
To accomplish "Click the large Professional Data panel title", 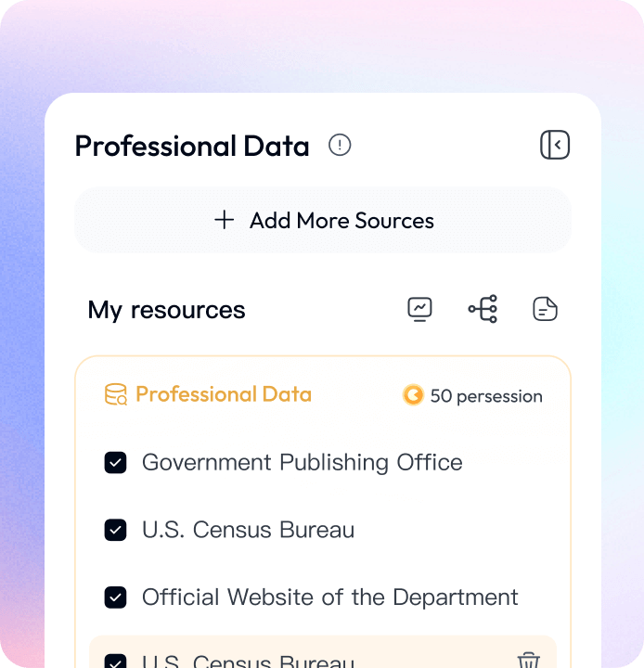I will click(x=192, y=146).
